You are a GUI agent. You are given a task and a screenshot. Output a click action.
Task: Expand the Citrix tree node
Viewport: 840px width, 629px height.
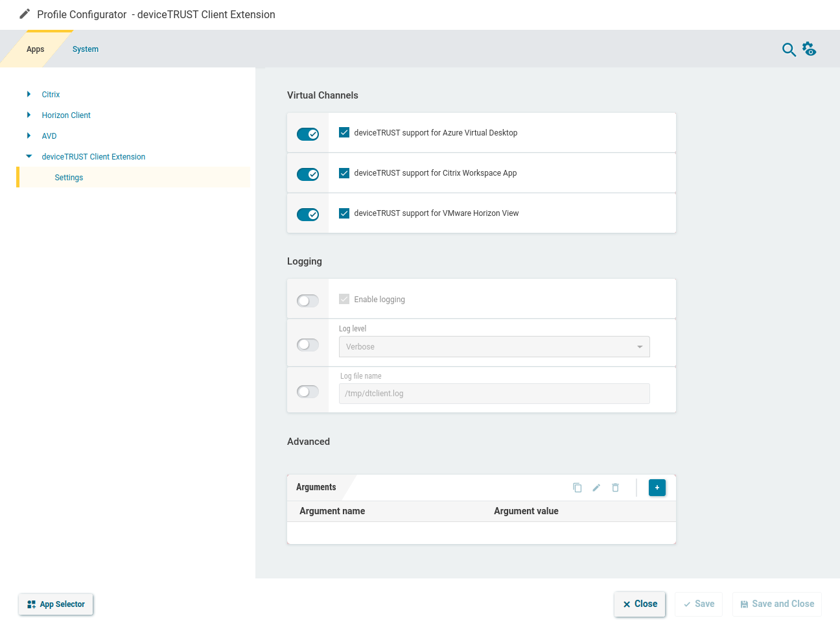coord(29,94)
